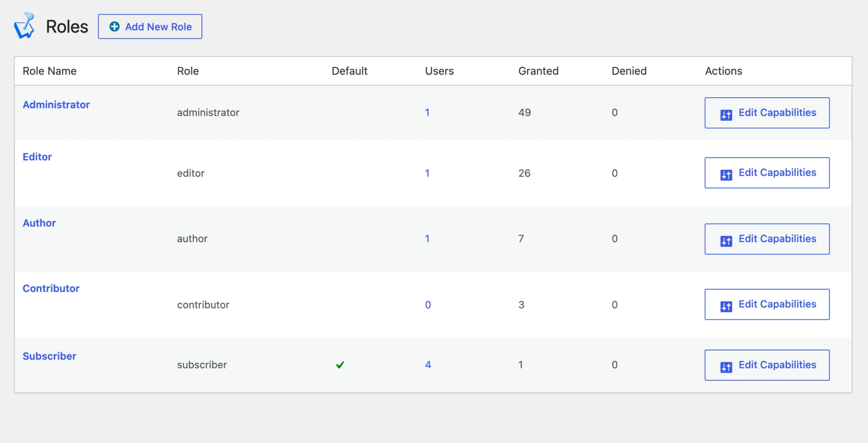The image size is (868, 443).
Task: Click the green default checkmark for Subscriber
Action: point(340,365)
